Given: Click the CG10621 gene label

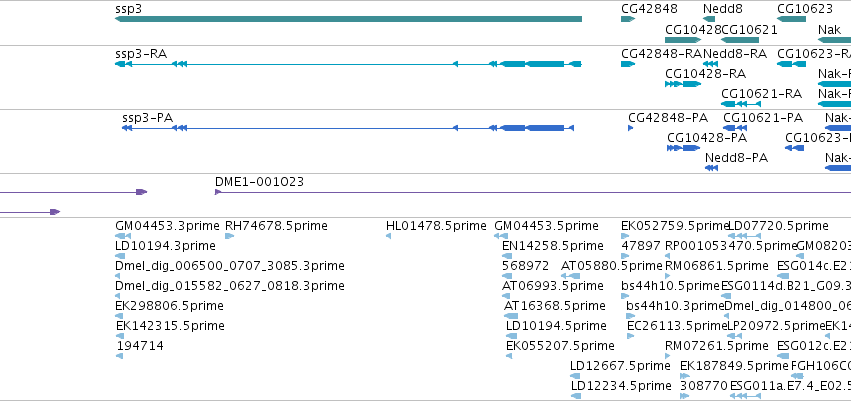Looking at the screenshot, I should [x=750, y=29].
